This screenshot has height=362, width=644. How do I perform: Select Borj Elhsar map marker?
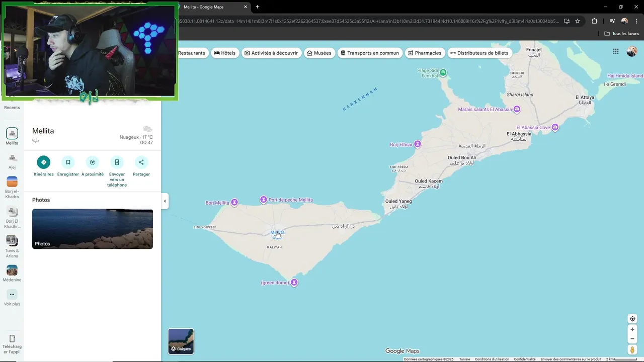click(418, 144)
